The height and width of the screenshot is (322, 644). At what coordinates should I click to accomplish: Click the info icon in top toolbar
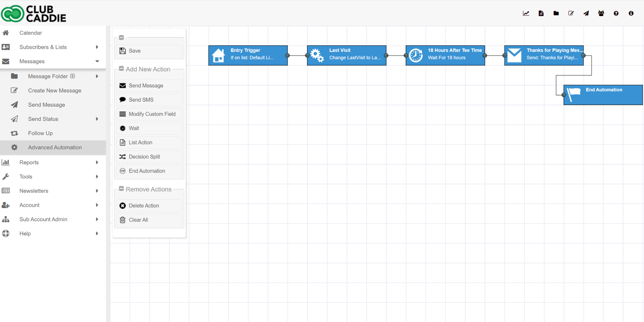631,13
